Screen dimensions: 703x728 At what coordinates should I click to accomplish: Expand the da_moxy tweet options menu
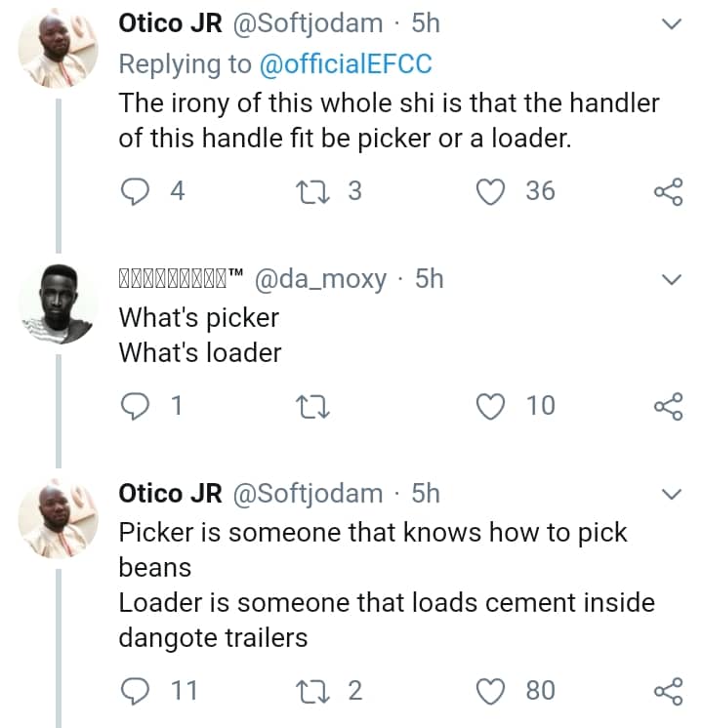coord(671,280)
